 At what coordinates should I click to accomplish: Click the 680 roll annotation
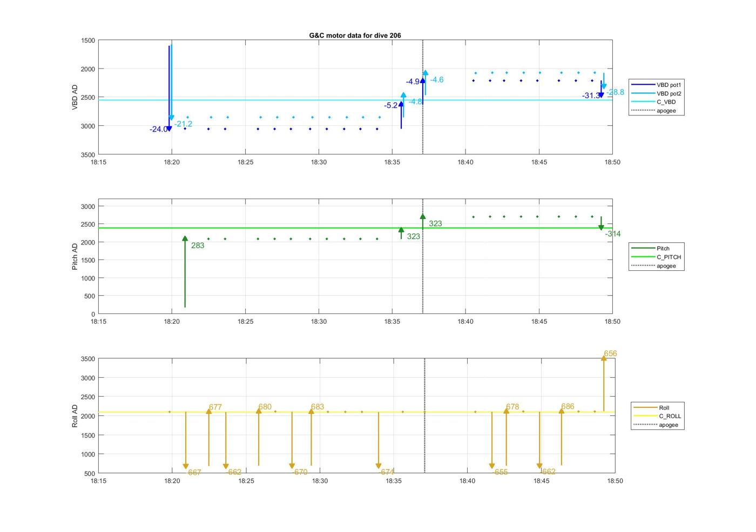point(265,407)
